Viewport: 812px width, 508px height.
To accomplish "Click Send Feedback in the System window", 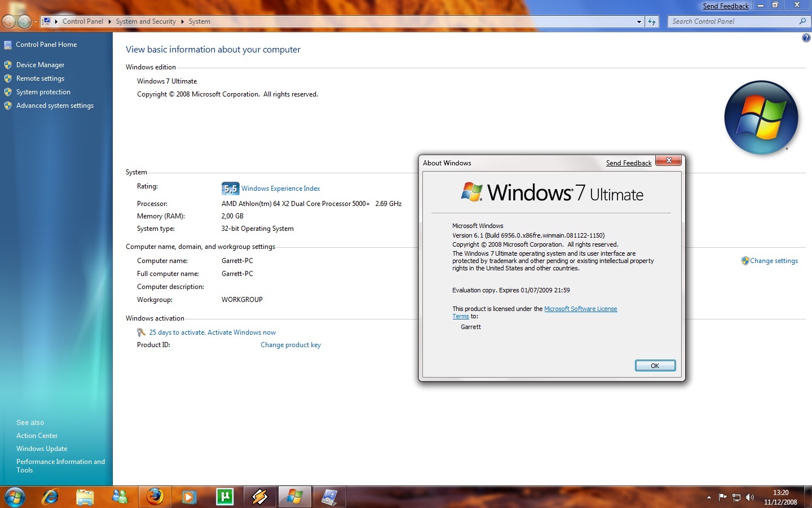I will coord(726,6).
